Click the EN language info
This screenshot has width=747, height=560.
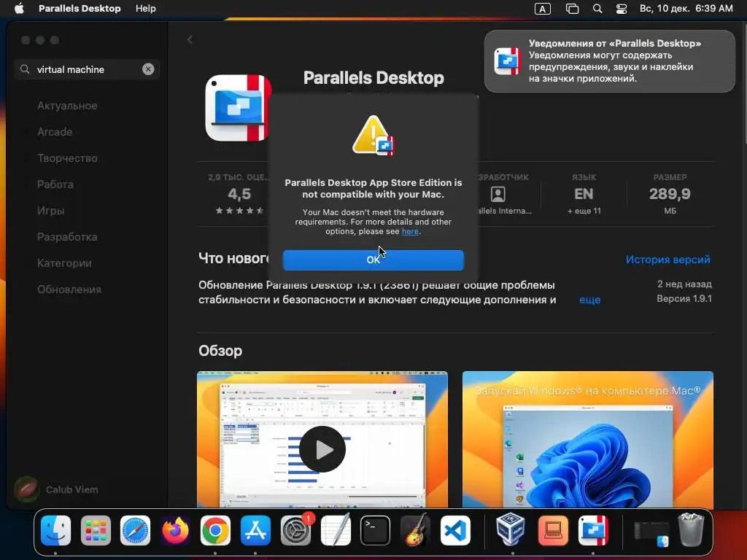coord(584,194)
